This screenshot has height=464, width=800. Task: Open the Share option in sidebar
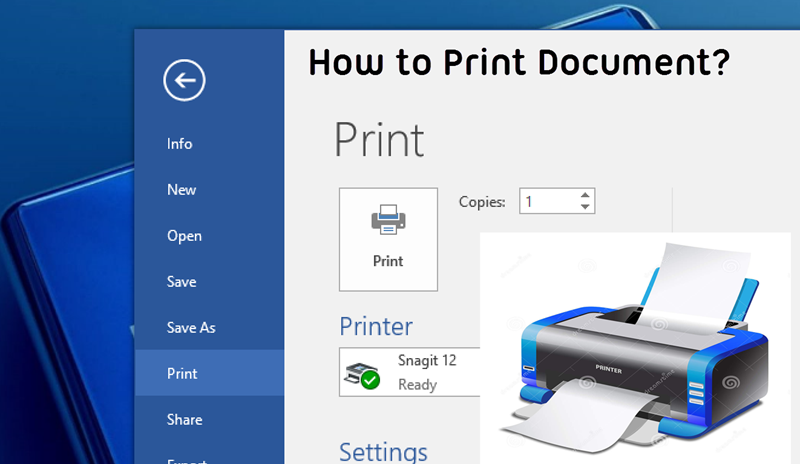tap(184, 420)
